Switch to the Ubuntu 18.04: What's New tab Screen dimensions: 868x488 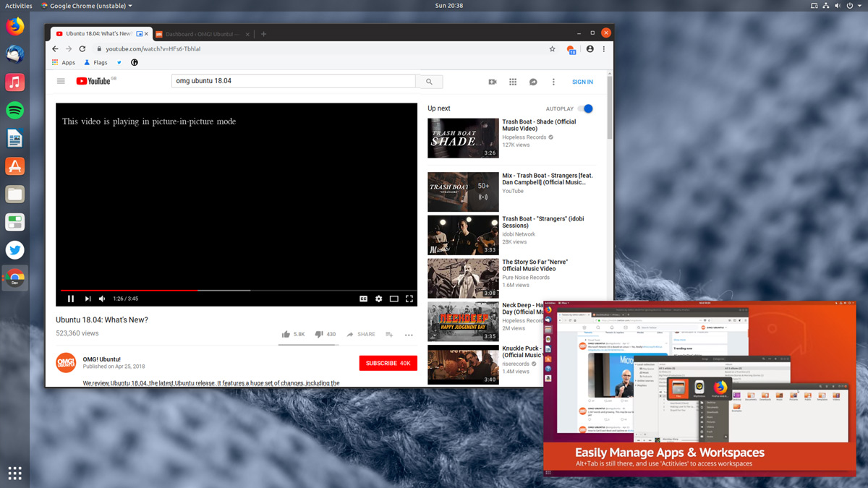point(98,34)
